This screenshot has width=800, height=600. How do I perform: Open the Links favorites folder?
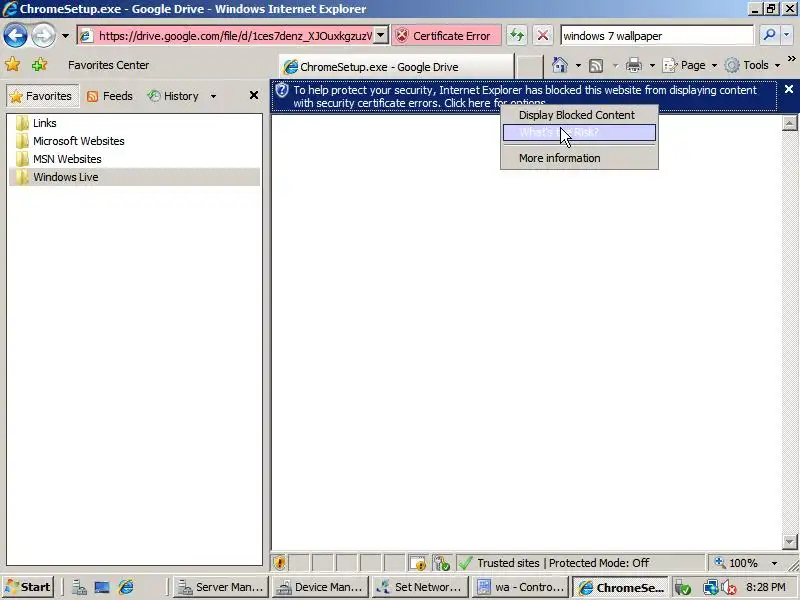(x=134, y=123)
